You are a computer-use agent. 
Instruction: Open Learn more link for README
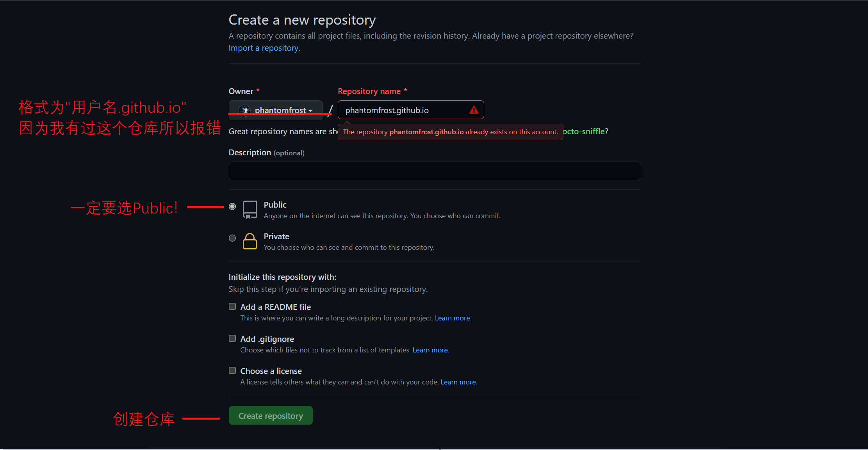point(453,318)
